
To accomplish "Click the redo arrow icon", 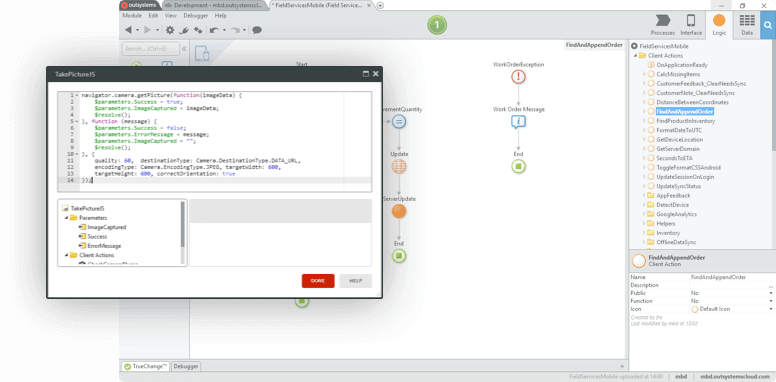I will tap(236, 30).
